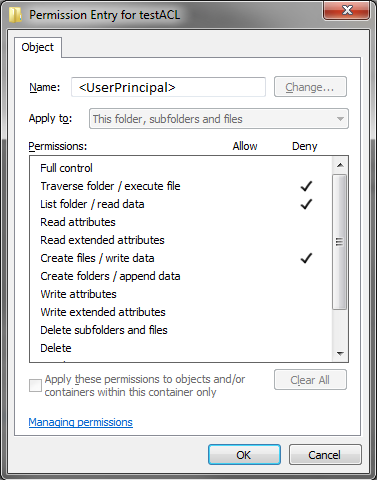Confirm with the OK button
This screenshot has height=480, width=377.
[244, 455]
